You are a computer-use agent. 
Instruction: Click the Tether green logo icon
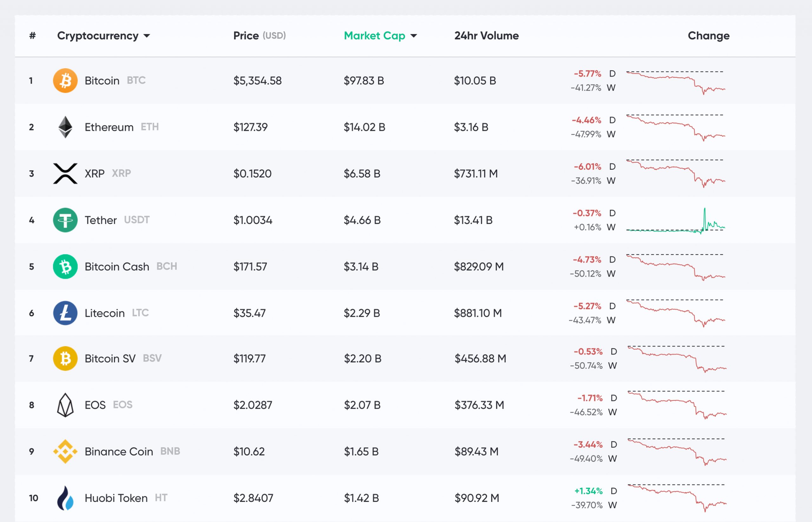(x=65, y=220)
